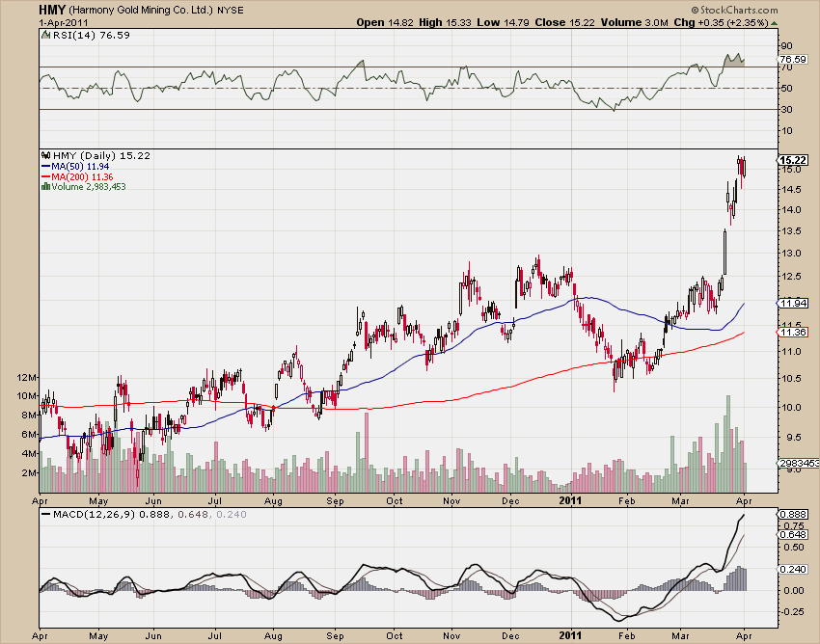Click the 10 level on the RSI axis
Viewport: 820px width, 644px height.
coord(786,131)
